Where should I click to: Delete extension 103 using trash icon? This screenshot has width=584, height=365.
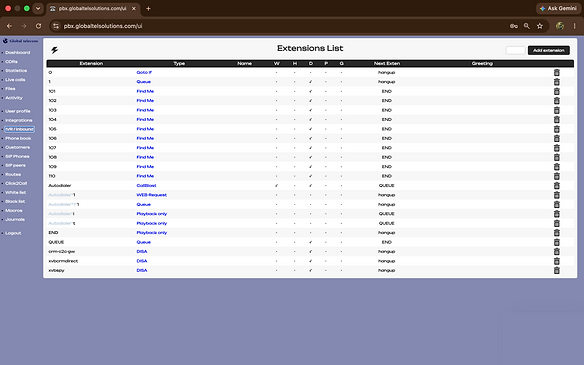point(556,110)
